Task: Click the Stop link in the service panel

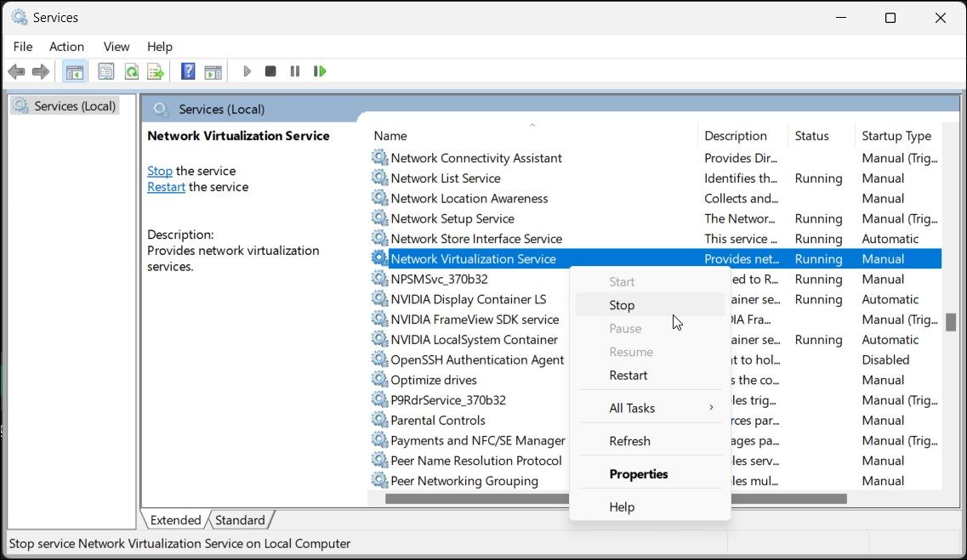Action: (x=159, y=171)
